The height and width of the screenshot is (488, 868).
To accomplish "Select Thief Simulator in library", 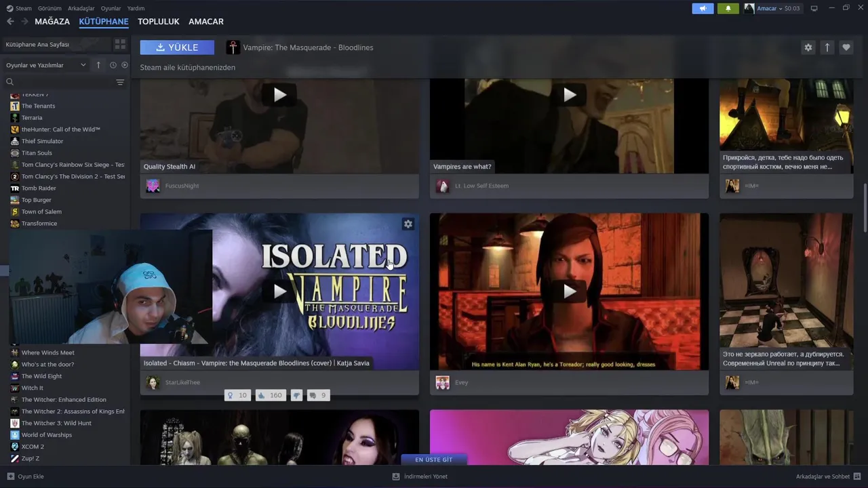I will pyautogui.click(x=42, y=141).
